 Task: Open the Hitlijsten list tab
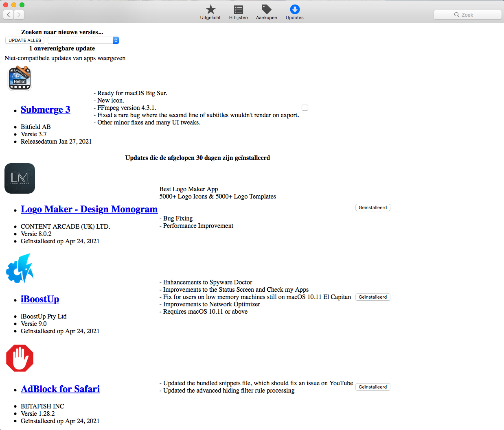point(238,12)
